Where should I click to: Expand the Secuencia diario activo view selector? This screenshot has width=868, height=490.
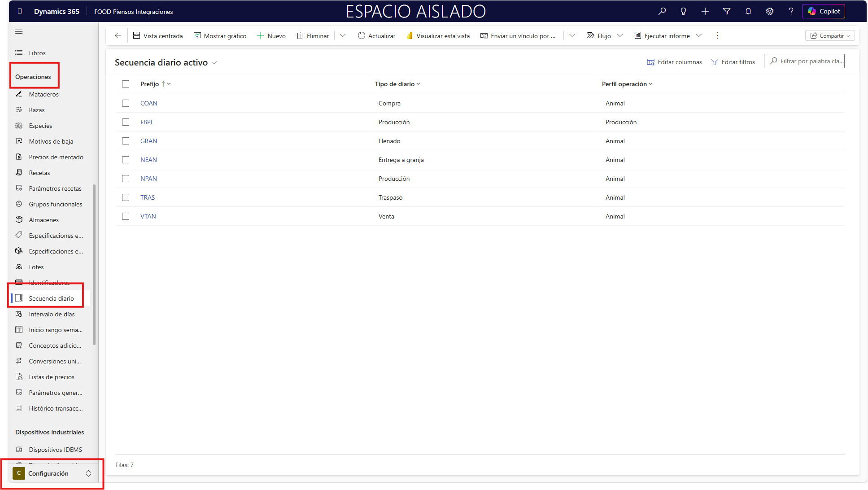[214, 63]
